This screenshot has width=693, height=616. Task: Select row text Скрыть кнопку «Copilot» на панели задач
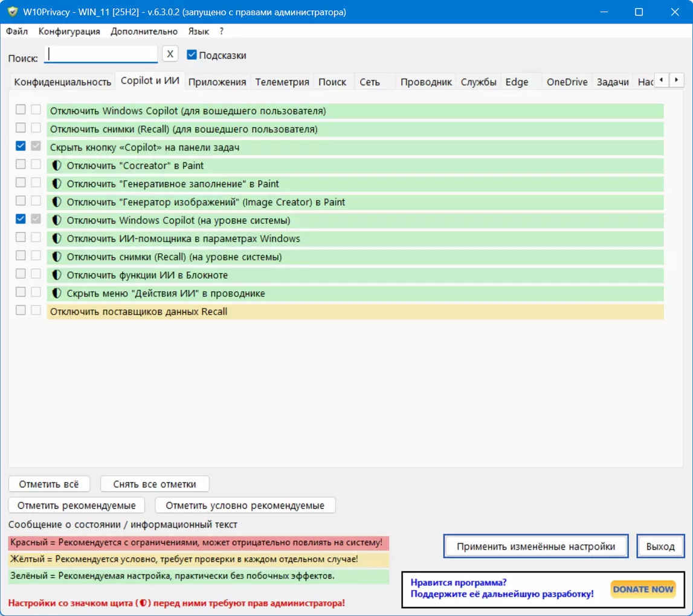pyautogui.click(x=144, y=147)
